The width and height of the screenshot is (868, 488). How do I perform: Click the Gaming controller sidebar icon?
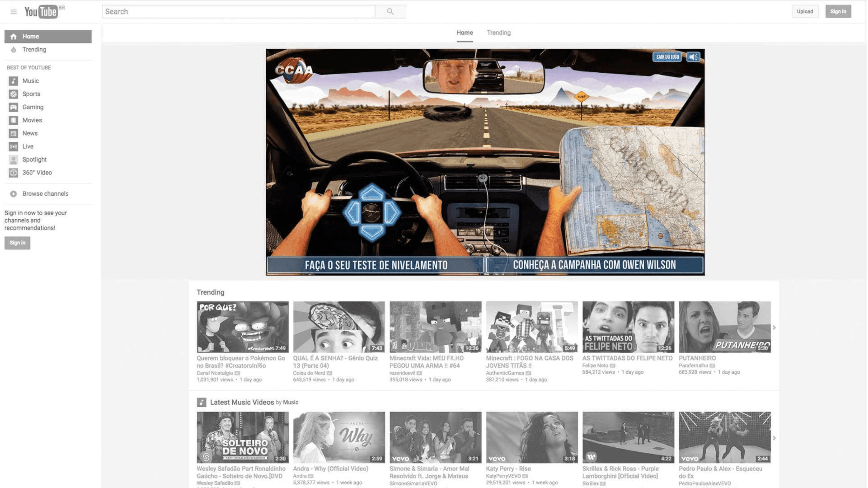pos(13,107)
